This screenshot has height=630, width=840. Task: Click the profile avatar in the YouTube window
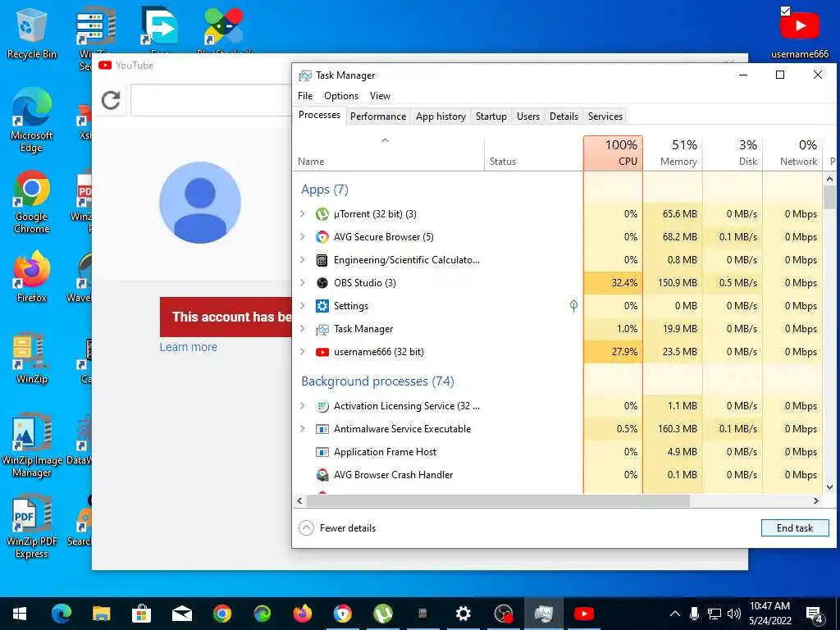click(x=200, y=203)
